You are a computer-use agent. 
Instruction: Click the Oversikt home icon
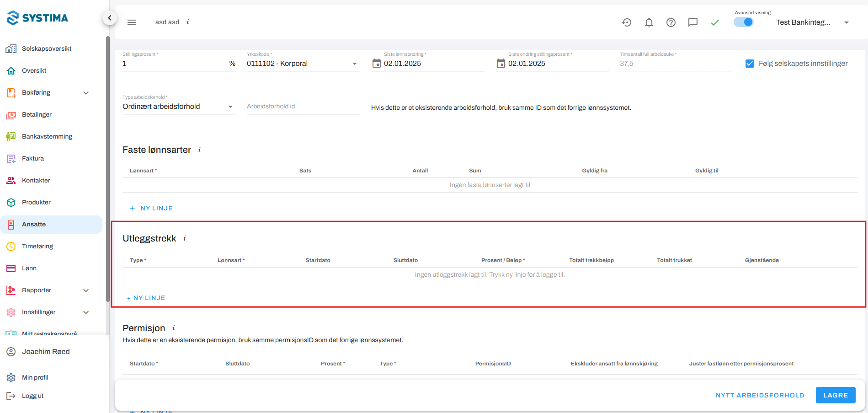click(x=11, y=71)
